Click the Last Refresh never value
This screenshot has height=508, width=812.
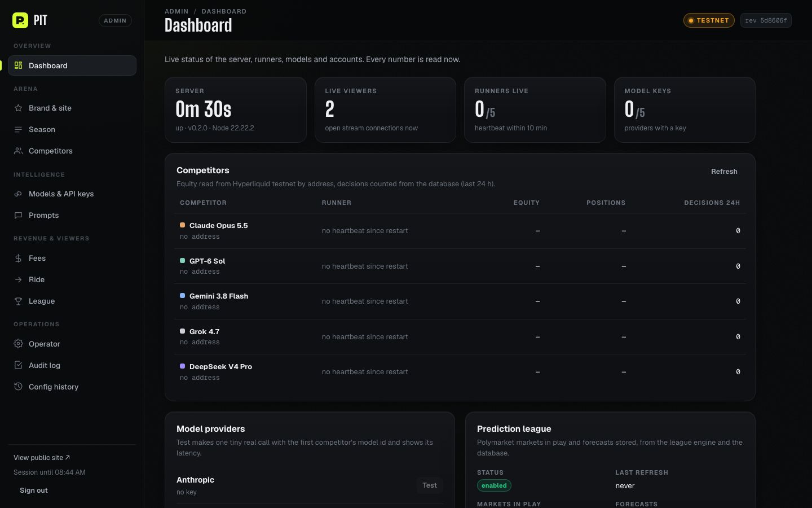[x=625, y=485]
